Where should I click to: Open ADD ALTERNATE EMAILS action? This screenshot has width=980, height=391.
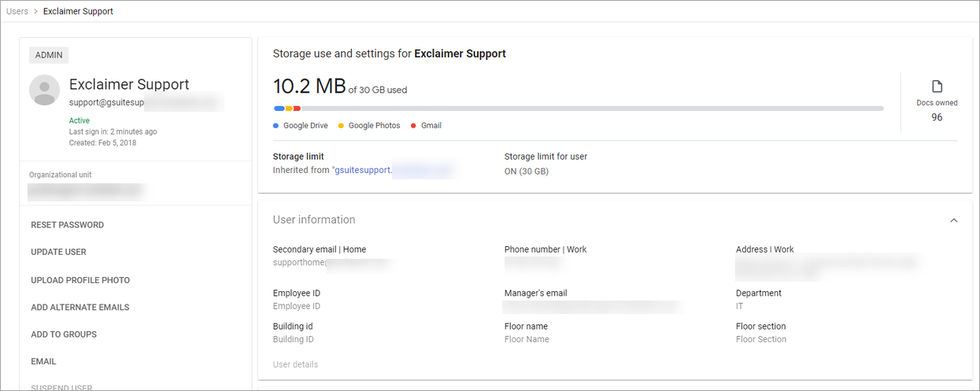(x=80, y=308)
